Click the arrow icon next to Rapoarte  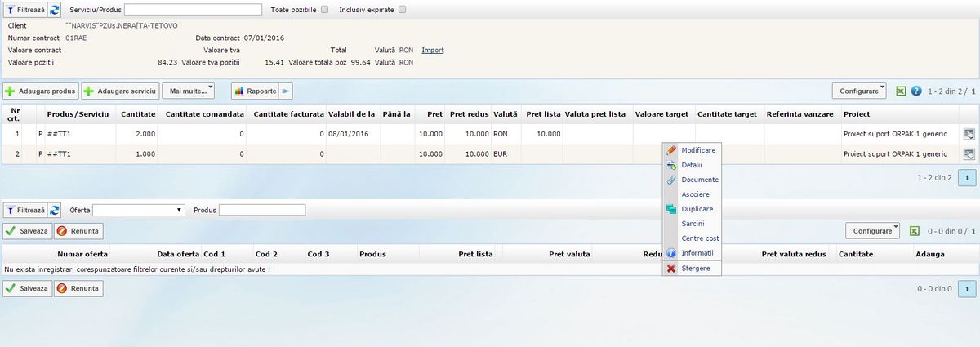(x=287, y=91)
